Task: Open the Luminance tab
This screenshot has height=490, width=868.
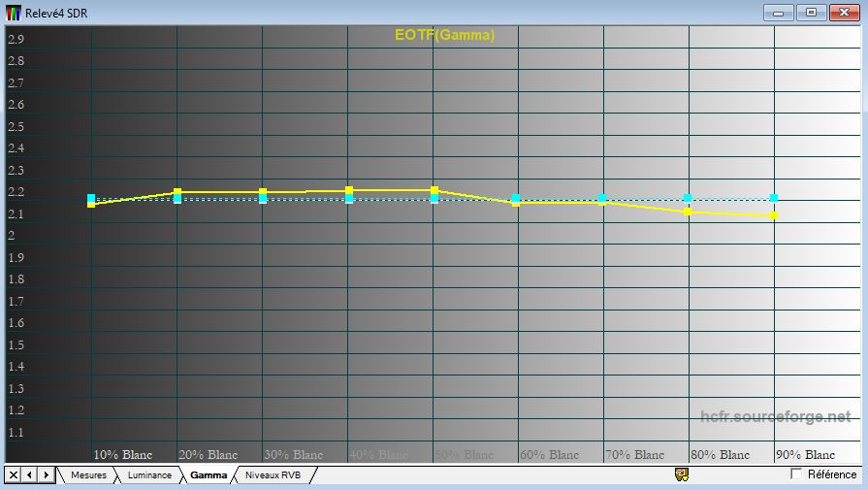Action: (149, 475)
